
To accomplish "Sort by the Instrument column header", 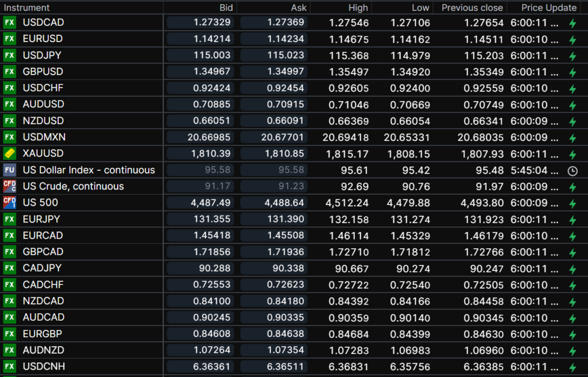I will pyautogui.click(x=27, y=7).
